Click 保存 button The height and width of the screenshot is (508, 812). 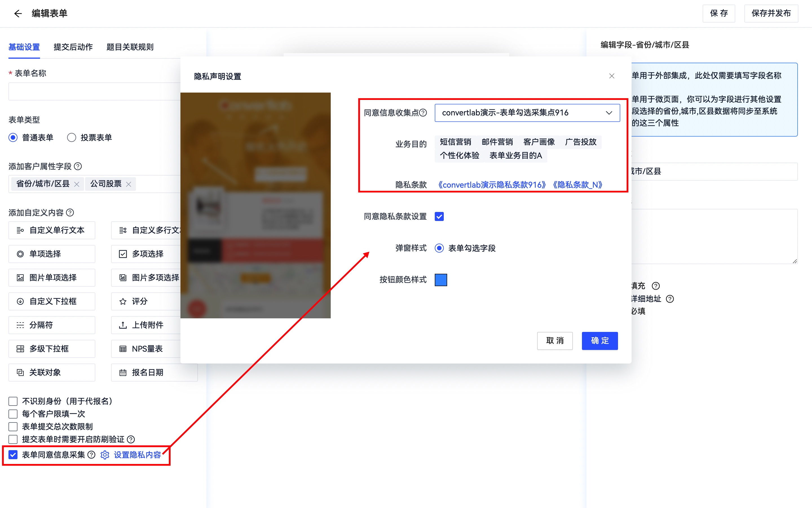[719, 14]
